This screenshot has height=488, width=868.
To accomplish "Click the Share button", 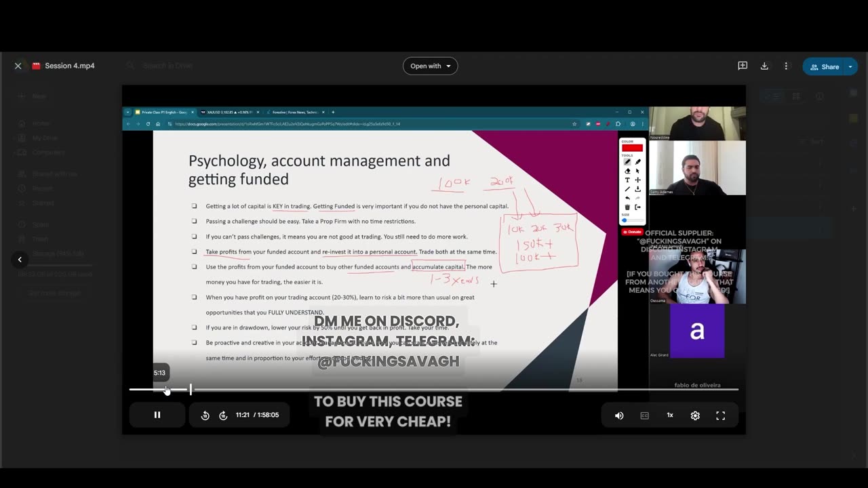I will coord(823,66).
